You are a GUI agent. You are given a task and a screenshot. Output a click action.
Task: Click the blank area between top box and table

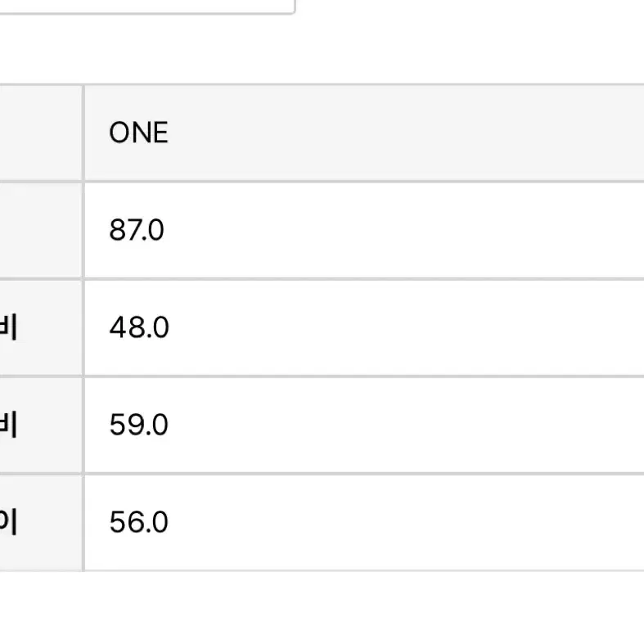pyautogui.click(x=322, y=49)
